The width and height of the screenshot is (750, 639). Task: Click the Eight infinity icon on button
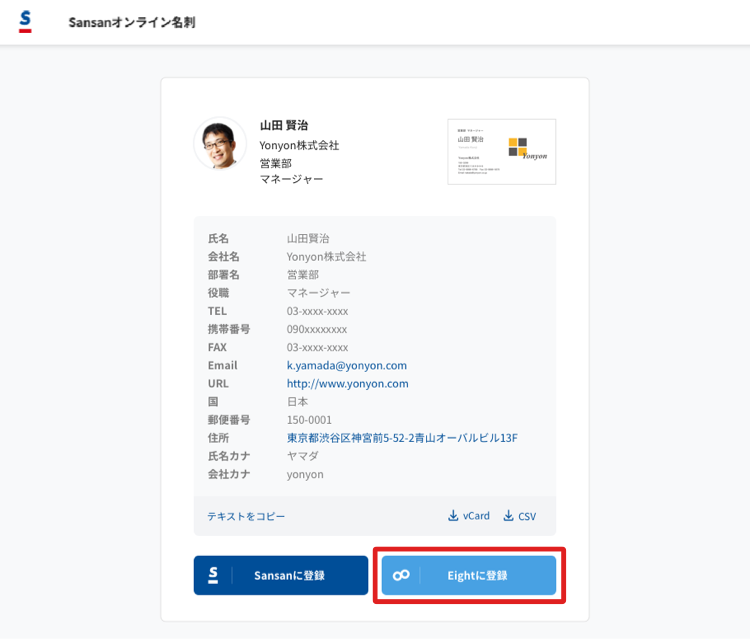(401, 575)
